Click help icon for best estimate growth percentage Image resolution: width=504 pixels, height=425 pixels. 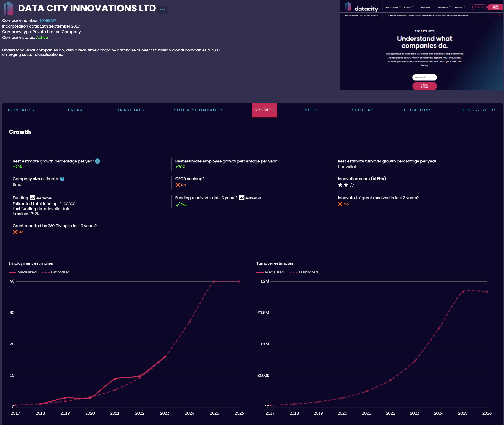[97, 161]
